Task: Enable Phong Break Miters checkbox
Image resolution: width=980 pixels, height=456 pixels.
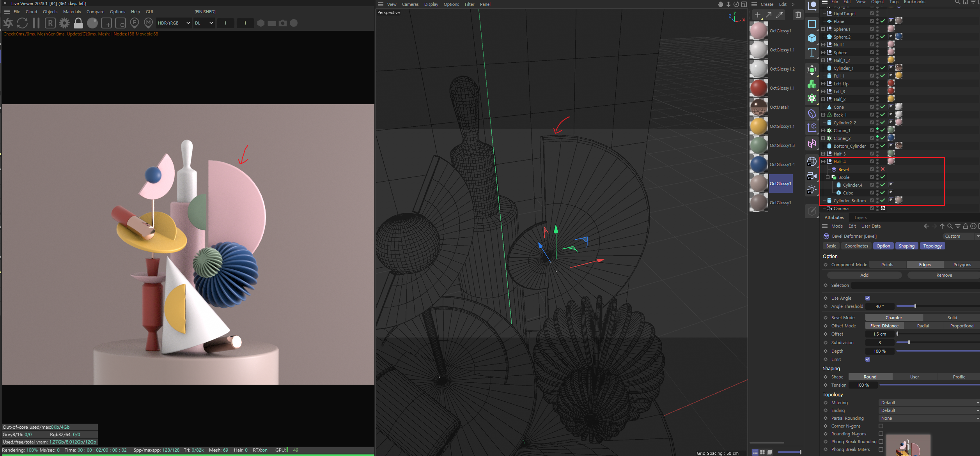Action: 881,449
